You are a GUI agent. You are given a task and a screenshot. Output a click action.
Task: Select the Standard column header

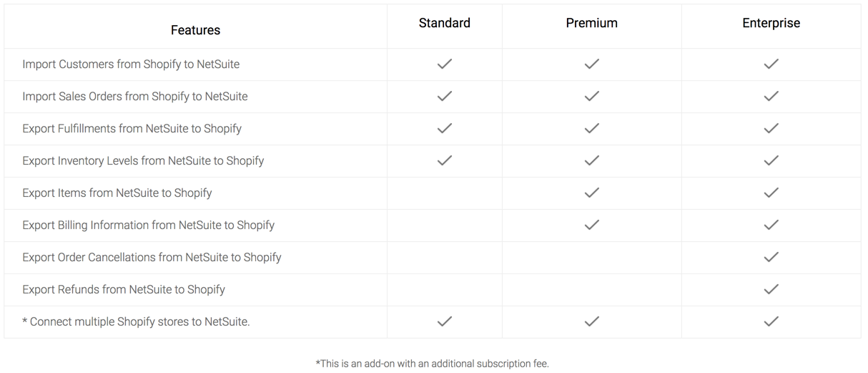click(445, 23)
